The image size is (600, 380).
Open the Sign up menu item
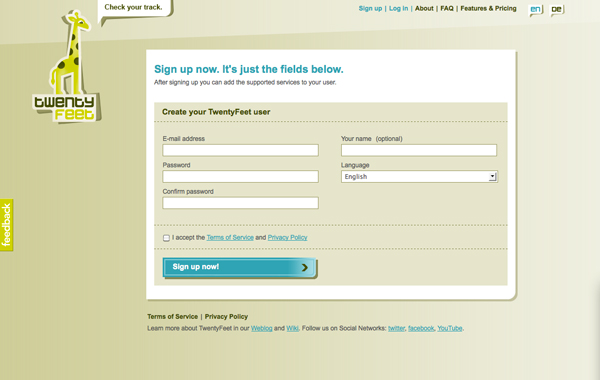[370, 8]
